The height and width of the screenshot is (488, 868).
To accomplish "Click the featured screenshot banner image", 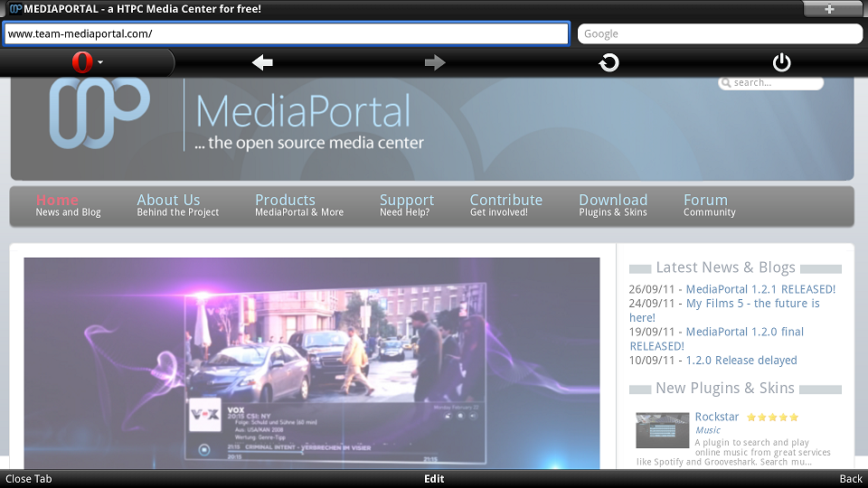I will coord(312,363).
